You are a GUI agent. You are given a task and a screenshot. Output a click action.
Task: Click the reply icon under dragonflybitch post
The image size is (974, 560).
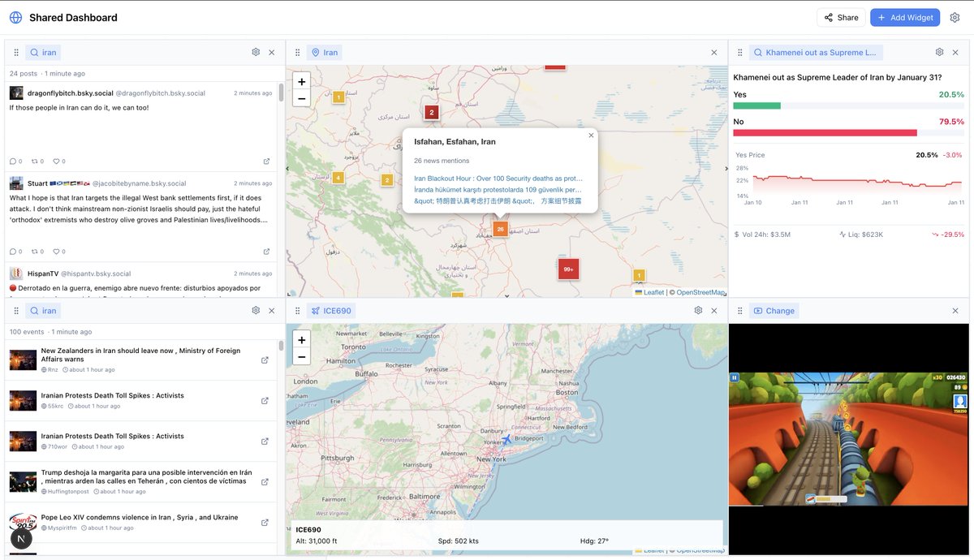click(x=13, y=161)
